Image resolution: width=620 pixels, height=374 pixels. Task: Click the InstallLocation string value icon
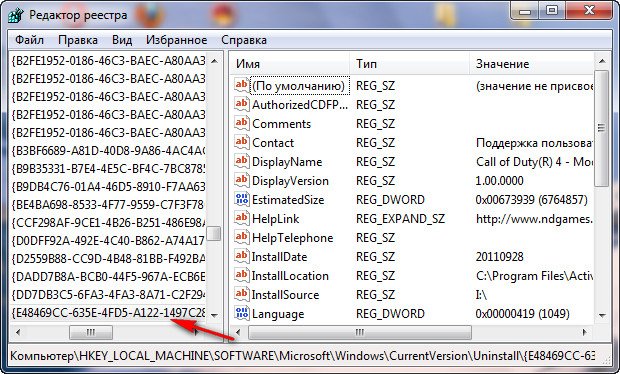click(x=242, y=275)
